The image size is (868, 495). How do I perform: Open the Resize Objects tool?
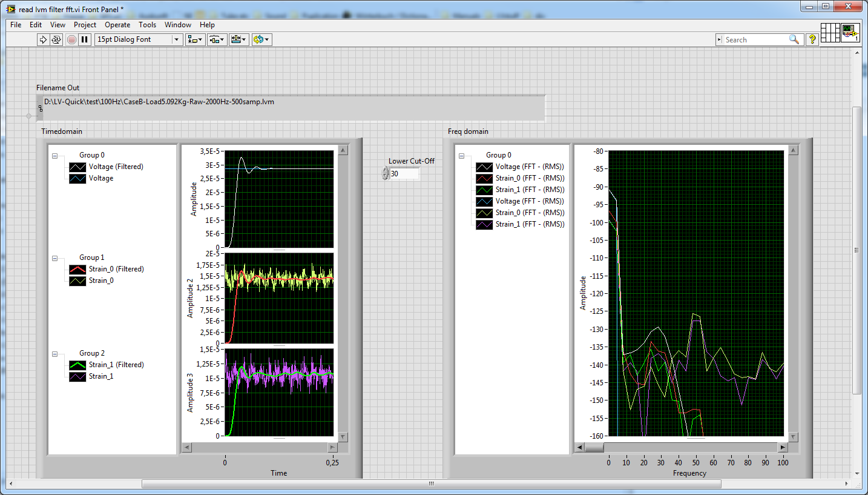point(239,39)
